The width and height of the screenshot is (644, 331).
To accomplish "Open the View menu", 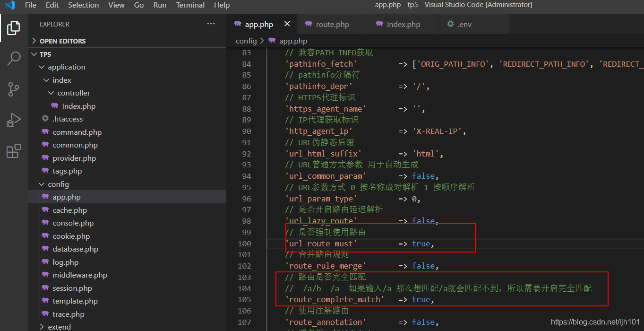I will (x=116, y=5).
